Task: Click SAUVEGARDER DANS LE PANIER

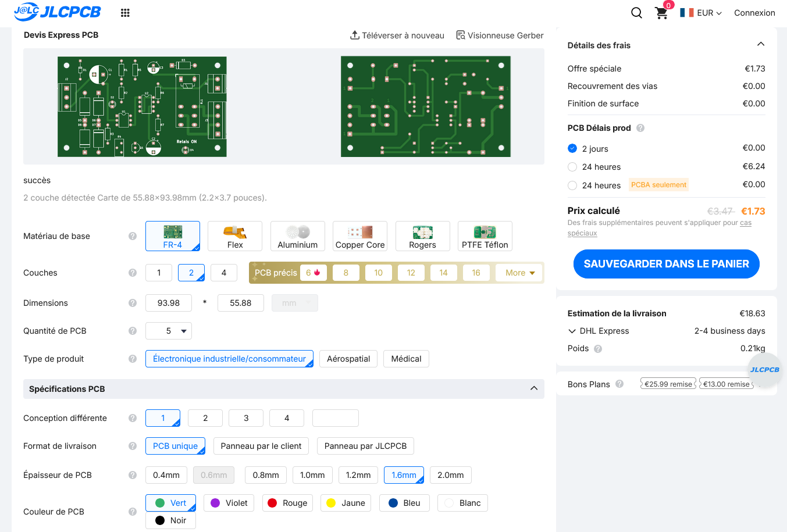Action: point(666,263)
